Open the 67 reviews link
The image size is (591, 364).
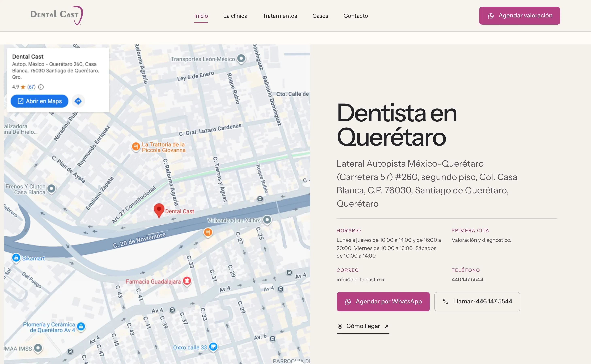click(x=31, y=87)
